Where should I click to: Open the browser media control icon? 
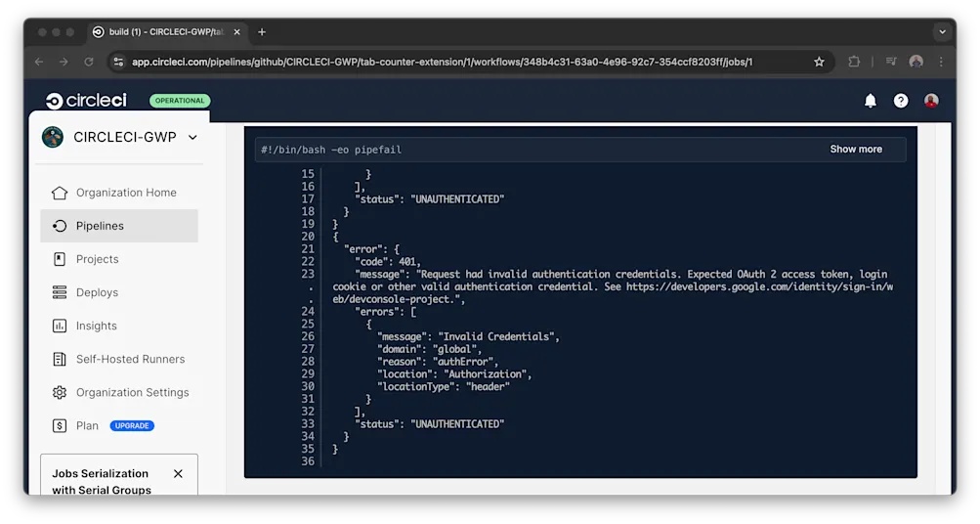click(891, 62)
